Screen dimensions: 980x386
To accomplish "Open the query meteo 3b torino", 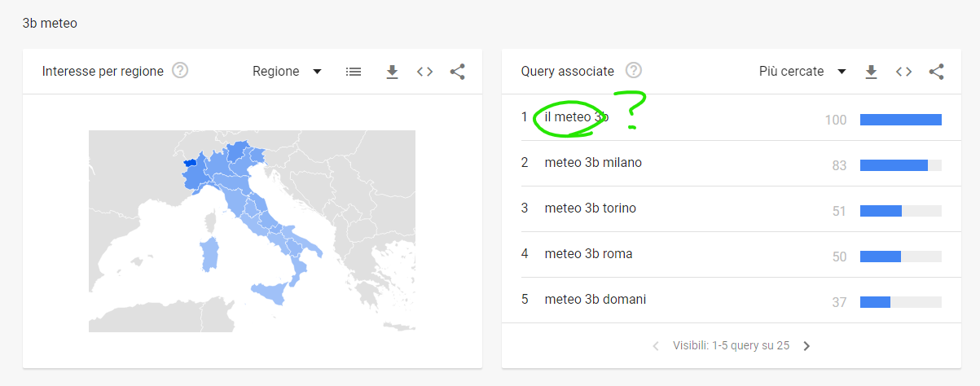I will point(591,208).
